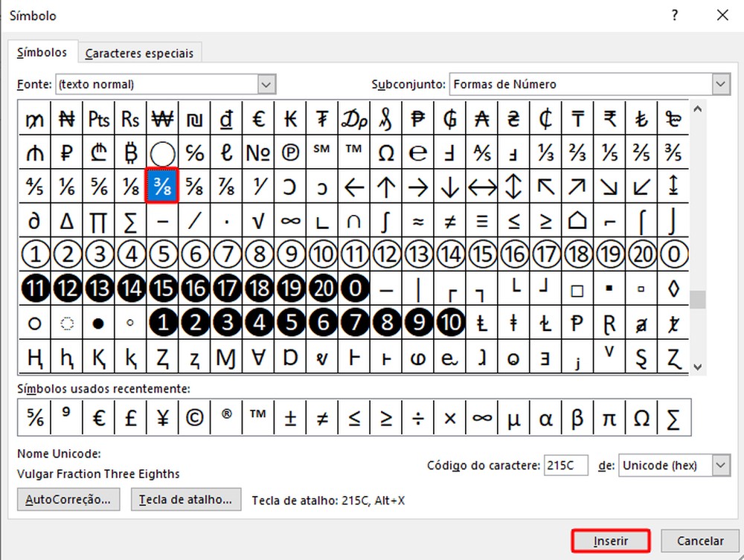
Task: Select the white circled number 7
Action: [x=226, y=254]
